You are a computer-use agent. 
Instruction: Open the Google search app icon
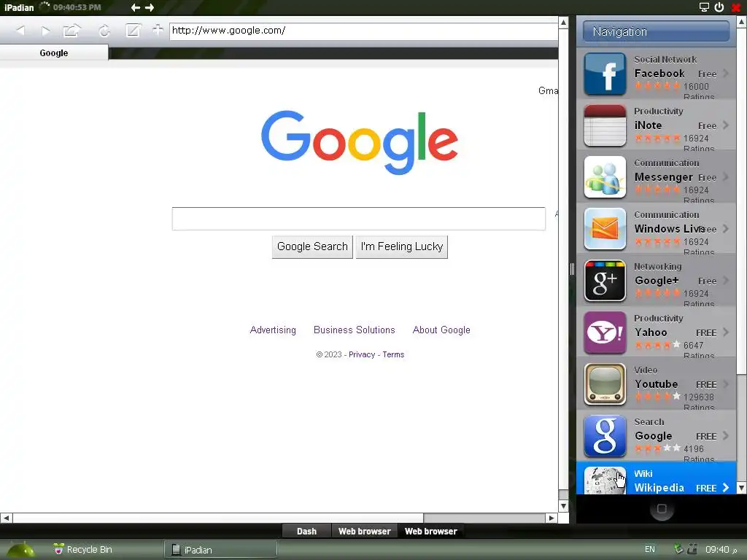click(x=605, y=436)
